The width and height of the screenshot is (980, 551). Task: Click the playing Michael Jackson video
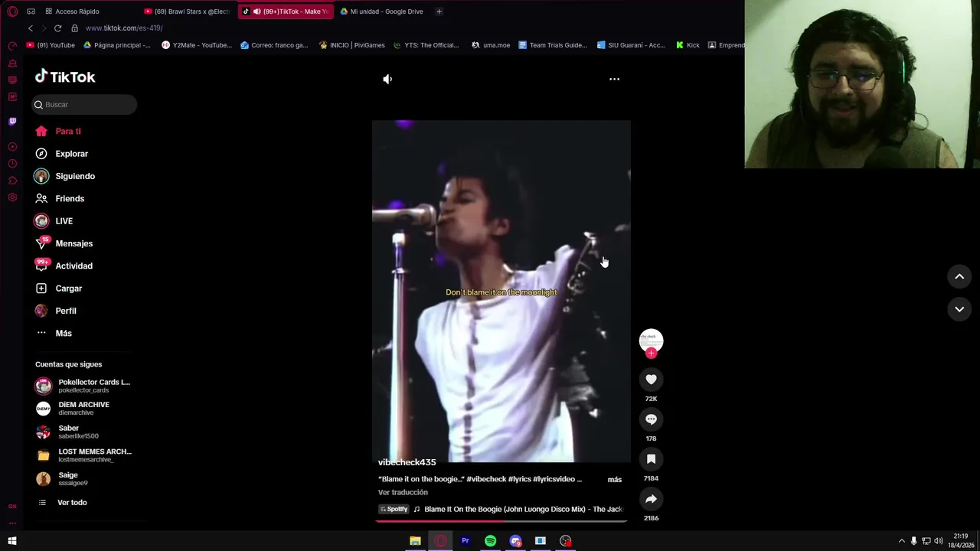501,291
